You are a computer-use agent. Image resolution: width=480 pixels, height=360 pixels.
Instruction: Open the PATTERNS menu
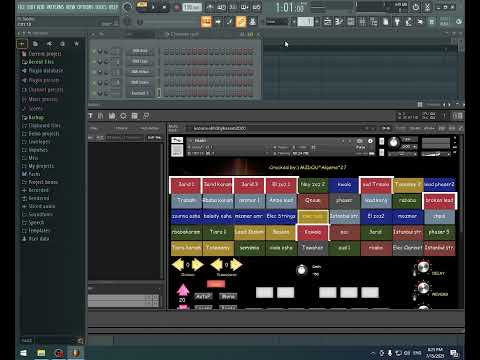(55, 7)
